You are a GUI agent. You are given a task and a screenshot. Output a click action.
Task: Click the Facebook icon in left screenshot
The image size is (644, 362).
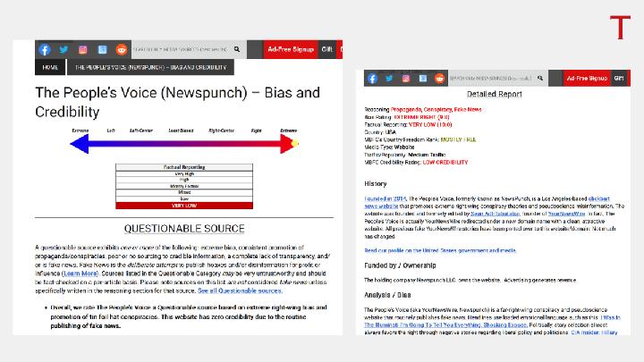tap(45, 50)
